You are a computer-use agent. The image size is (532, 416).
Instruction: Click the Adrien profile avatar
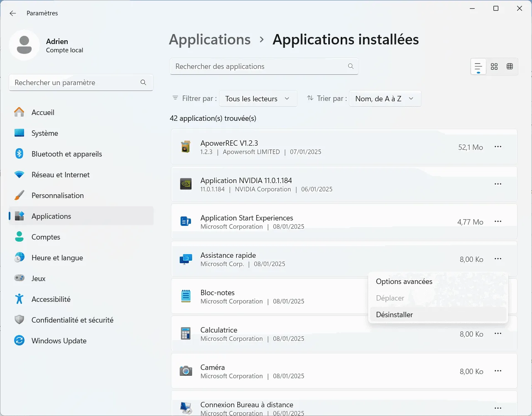pos(24,45)
